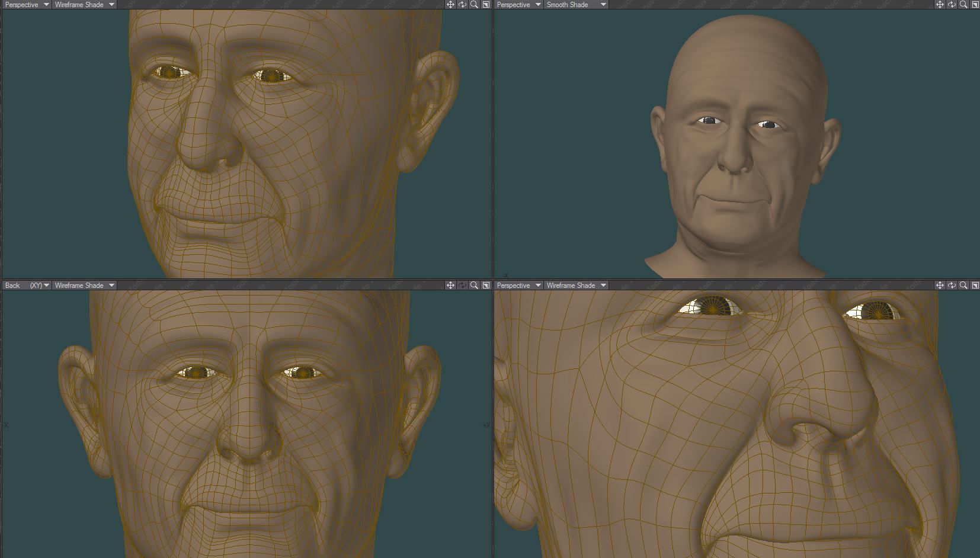The image size is (980, 558).
Task: Maximize the top-left Wireframe Shade viewport
Action: point(486,5)
